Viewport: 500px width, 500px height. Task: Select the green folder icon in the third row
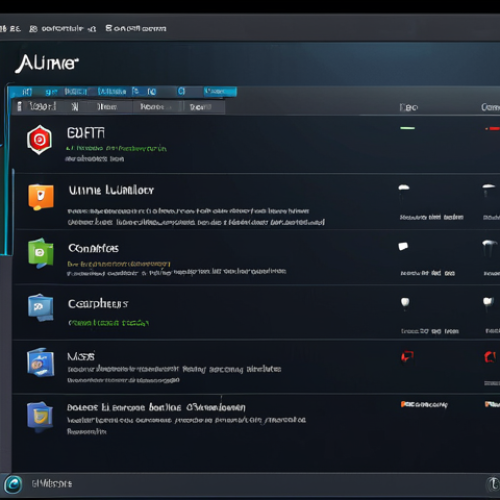coord(41,253)
